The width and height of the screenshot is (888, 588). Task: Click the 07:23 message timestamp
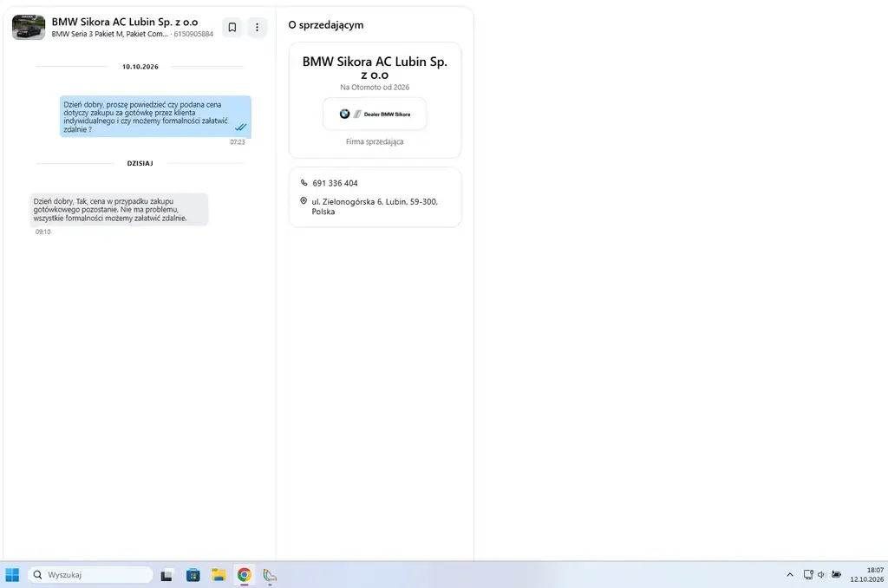(x=238, y=142)
